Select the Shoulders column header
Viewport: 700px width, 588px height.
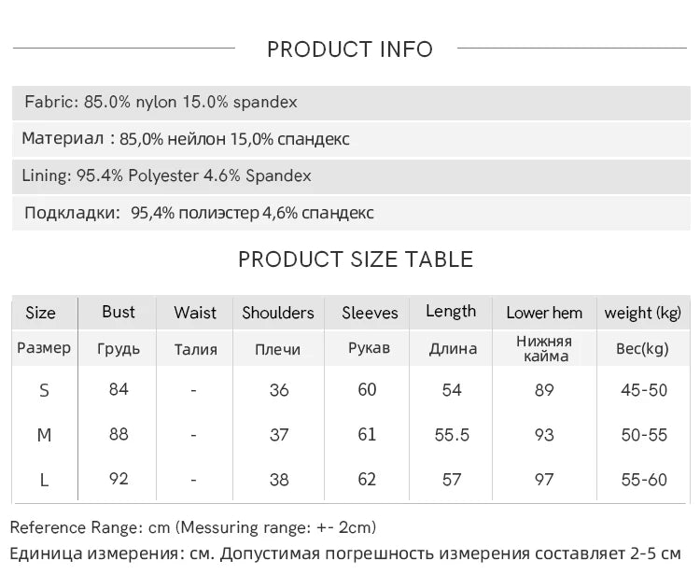tap(278, 313)
